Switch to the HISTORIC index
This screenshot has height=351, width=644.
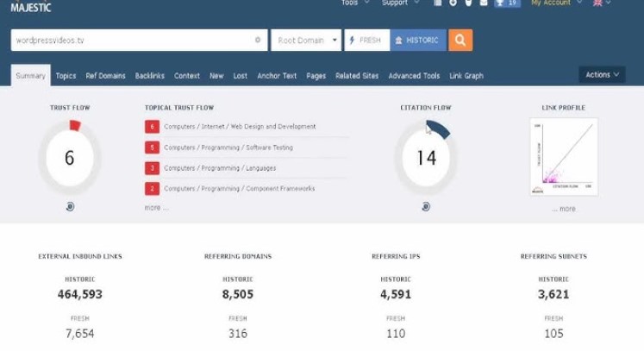click(x=418, y=40)
